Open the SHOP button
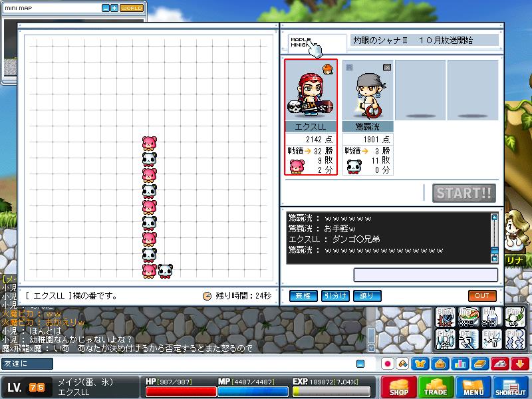 pos(398,387)
